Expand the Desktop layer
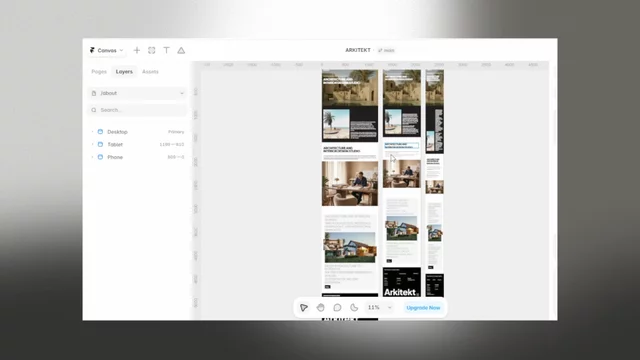640x360 pixels. pyautogui.click(x=93, y=132)
